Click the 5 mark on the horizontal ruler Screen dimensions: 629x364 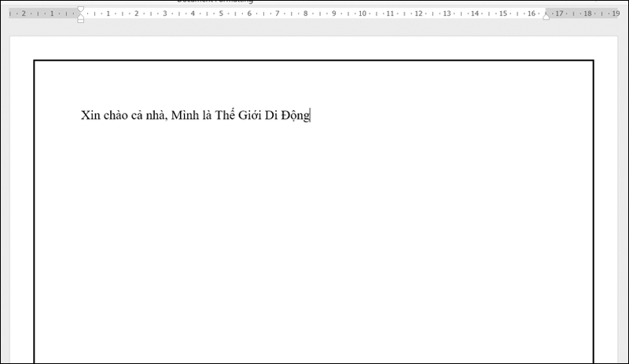[221, 13]
